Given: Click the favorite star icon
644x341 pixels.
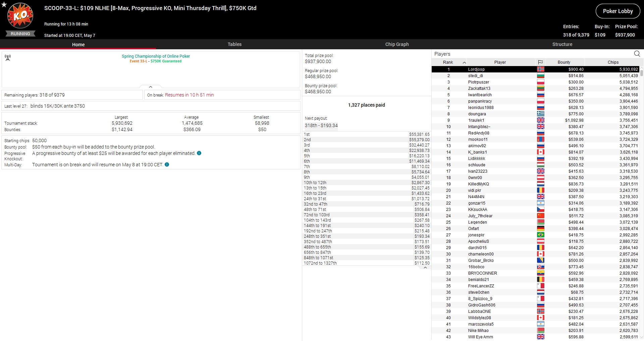Looking at the screenshot, I should tap(4, 5).
